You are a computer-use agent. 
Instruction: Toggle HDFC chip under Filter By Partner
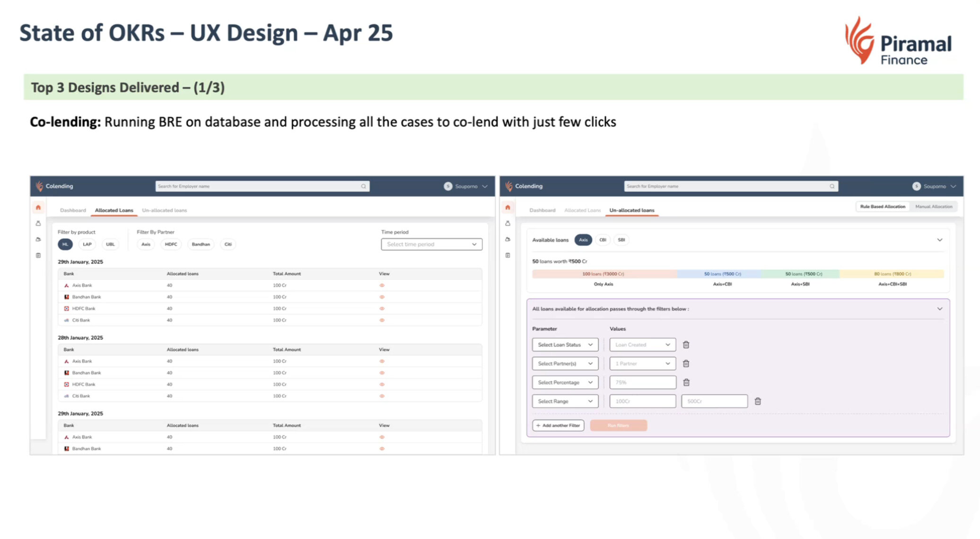pos(171,244)
